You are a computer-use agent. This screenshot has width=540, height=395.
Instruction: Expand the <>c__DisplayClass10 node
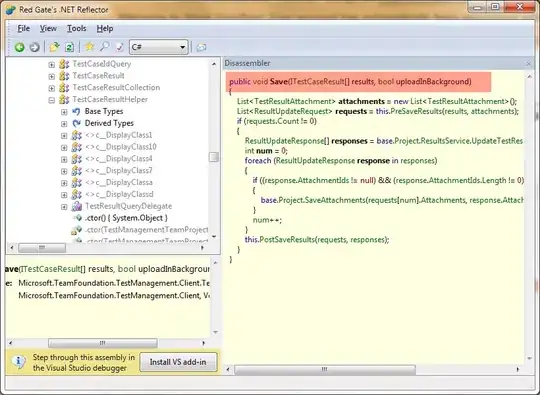(64, 147)
